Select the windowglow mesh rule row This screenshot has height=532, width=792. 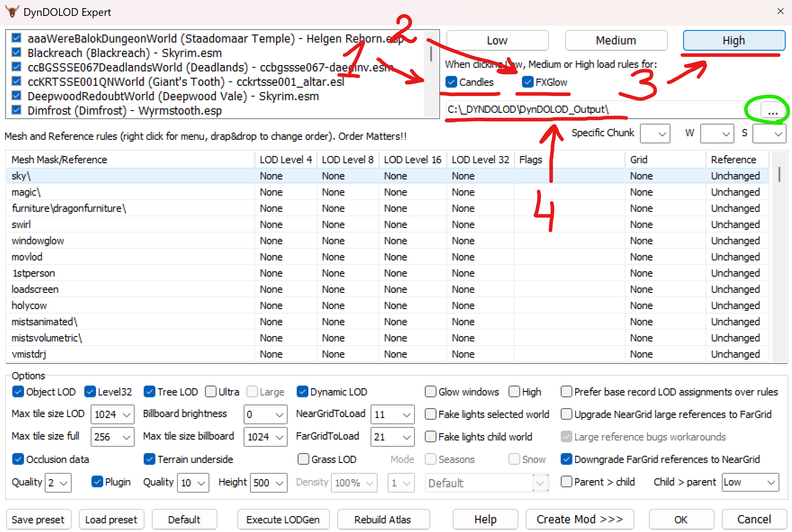click(38, 241)
